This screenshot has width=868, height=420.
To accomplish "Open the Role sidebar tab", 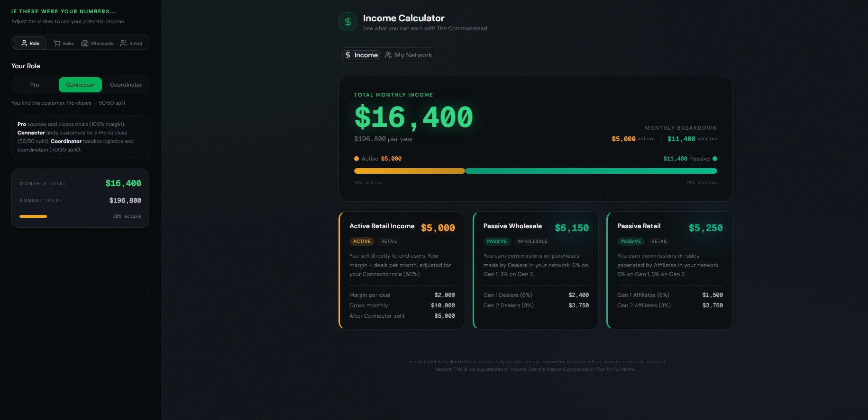I will tap(29, 43).
